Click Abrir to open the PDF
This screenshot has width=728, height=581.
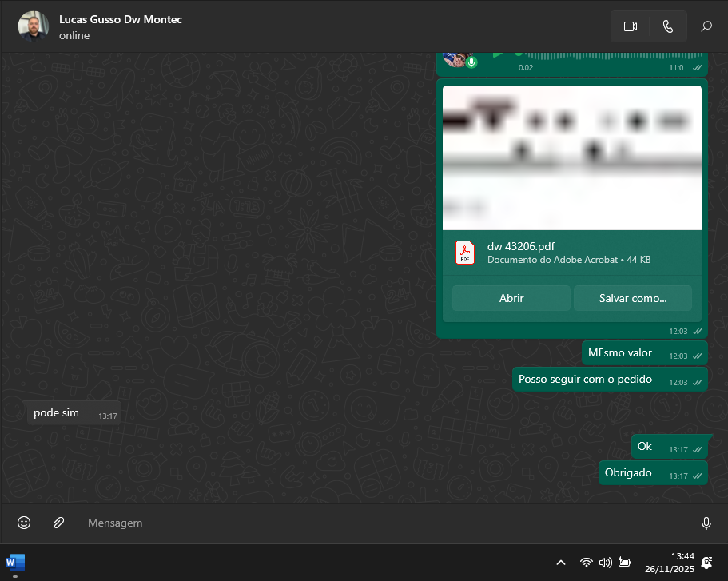(511, 298)
